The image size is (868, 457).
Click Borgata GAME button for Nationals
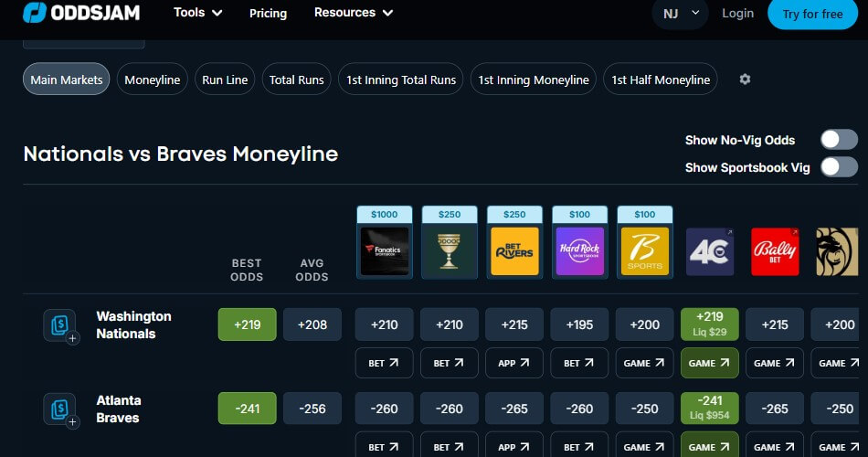point(644,363)
